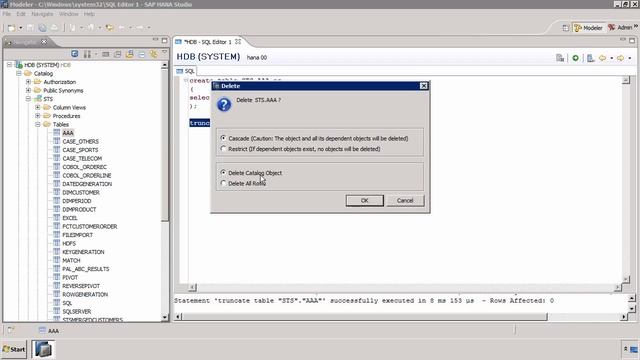The height and width of the screenshot is (360, 640).
Task: Select the ROWGENERATION table
Action: [85, 294]
